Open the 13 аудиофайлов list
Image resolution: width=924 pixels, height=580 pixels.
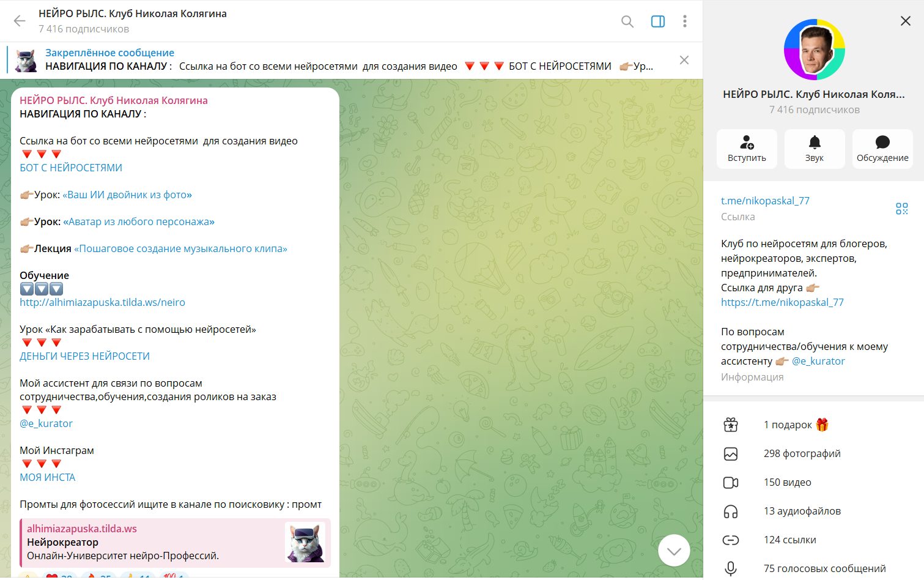tap(814, 511)
